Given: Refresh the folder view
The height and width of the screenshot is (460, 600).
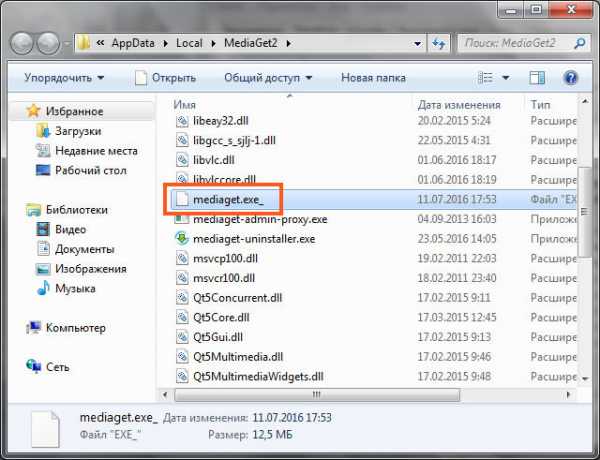Looking at the screenshot, I should [439, 43].
